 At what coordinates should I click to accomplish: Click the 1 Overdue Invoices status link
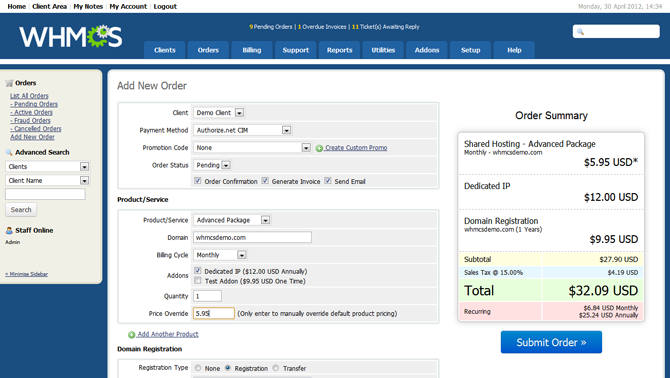pos(322,27)
